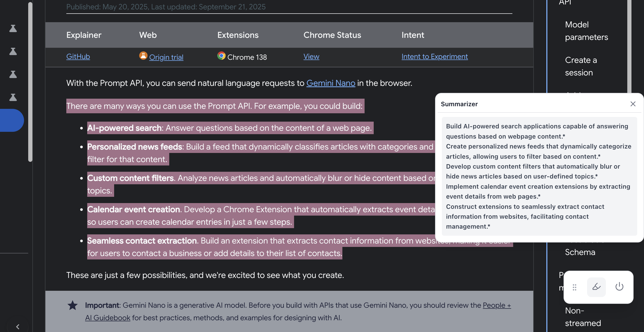Click the Summarizer panel title
Image resolution: width=644 pixels, height=332 pixels.
(459, 104)
